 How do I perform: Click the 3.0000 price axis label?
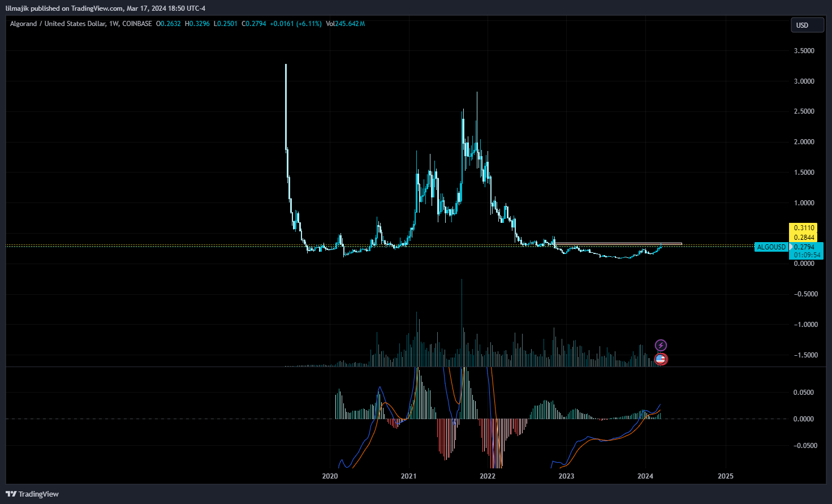tap(804, 81)
